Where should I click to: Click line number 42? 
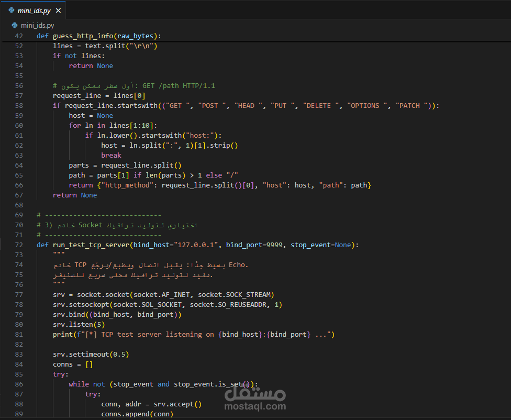(19, 36)
